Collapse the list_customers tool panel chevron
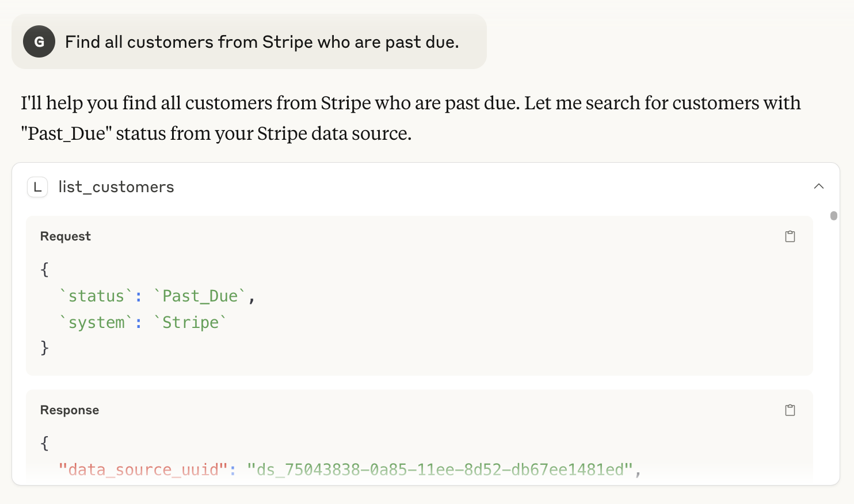Image resolution: width=854 pixels, height=504 pixels. [819, 186]
